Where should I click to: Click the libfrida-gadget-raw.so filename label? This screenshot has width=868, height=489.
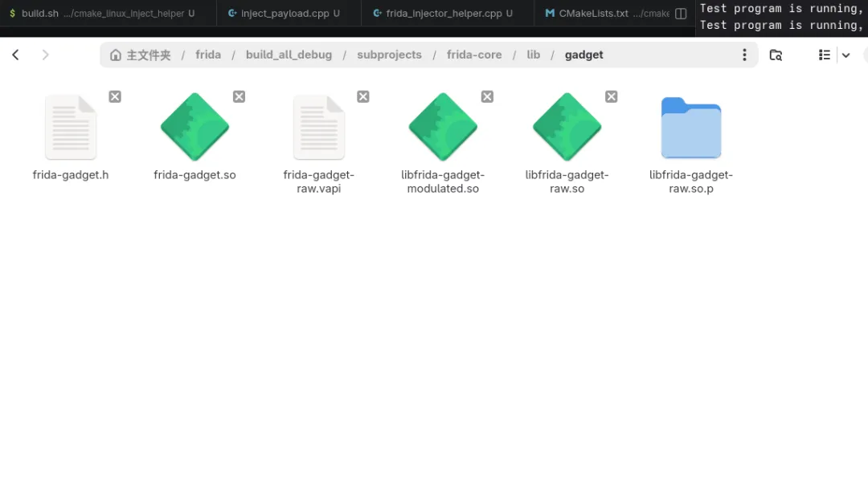(x=567, y=181)
